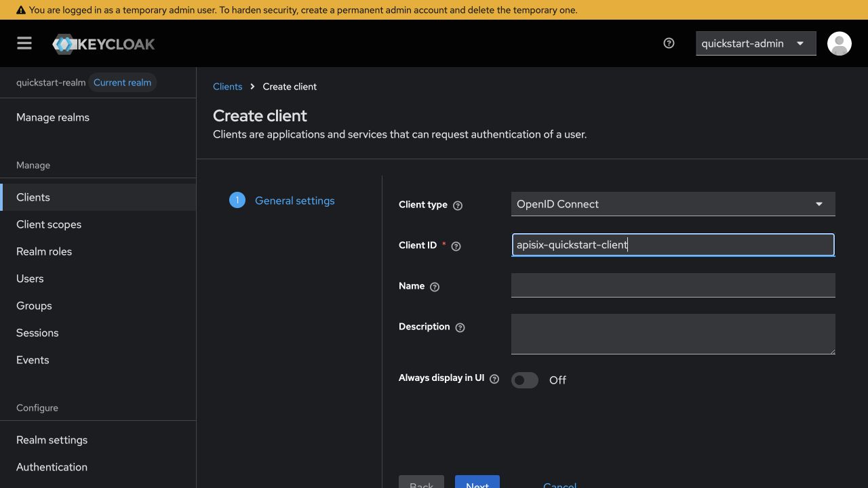The image size is (868, 488).
Task: Click the Description text area
Action: click(x=673, y=334)
